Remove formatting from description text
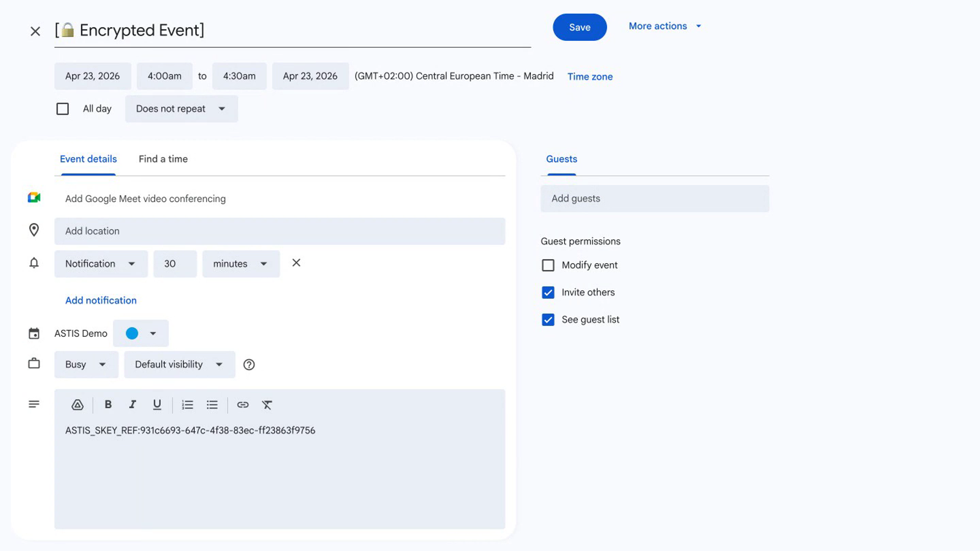 (267, 405)
